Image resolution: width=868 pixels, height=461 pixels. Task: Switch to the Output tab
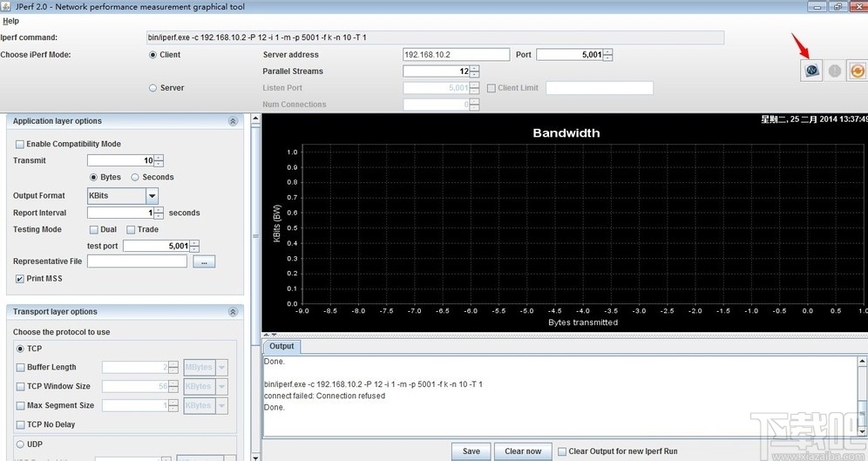tap(281, 347)
